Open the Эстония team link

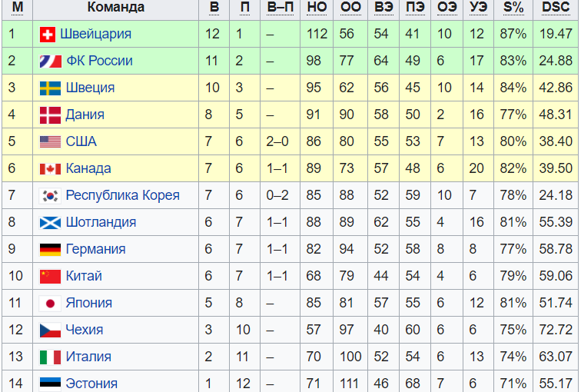point(91,384)
